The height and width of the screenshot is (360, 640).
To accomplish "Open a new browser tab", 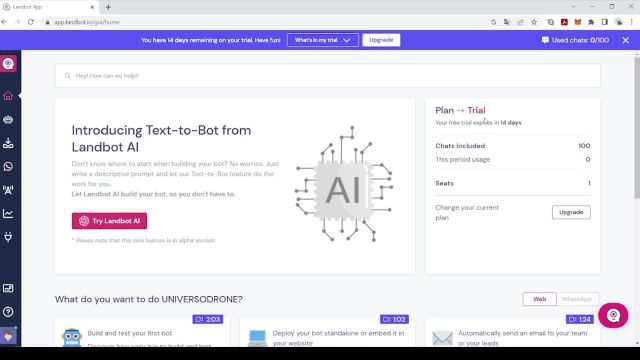I will tap(108, 7).
